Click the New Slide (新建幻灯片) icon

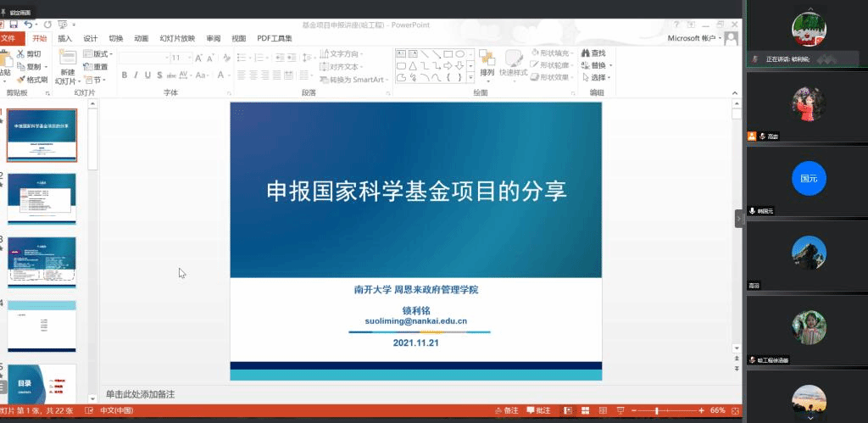(67, 62)
